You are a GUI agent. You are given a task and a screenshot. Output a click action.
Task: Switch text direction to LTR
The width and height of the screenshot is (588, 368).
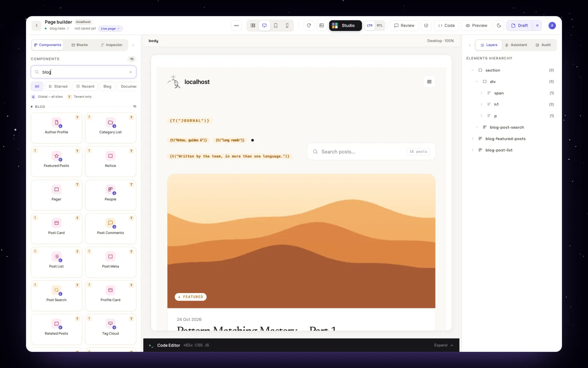(369, 25)
